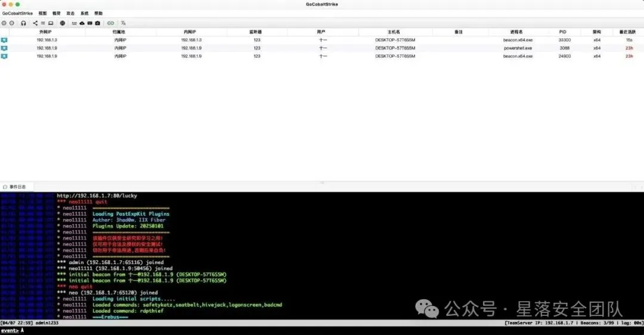644x335 pixels.
Task: Click the green link chain icon
Action: coord(111,23)
